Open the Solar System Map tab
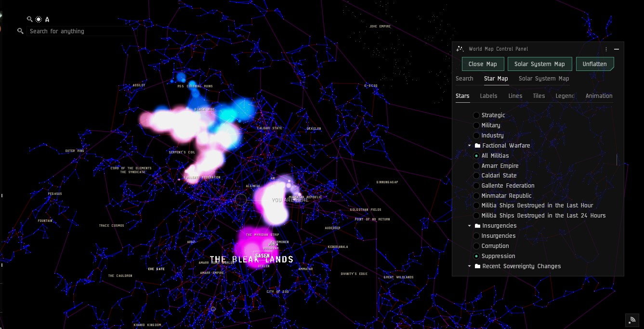Image resolution: width=644 pixels, height=329 pixels. click(544, 79)
